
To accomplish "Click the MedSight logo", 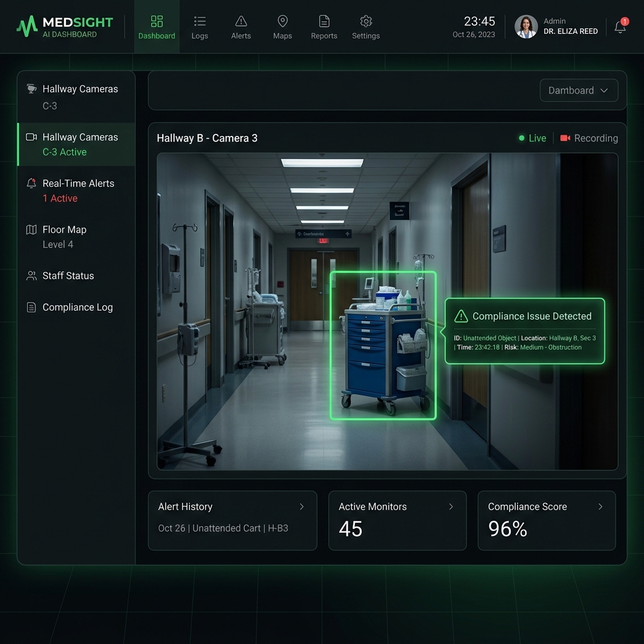I will tap(63, 26).
